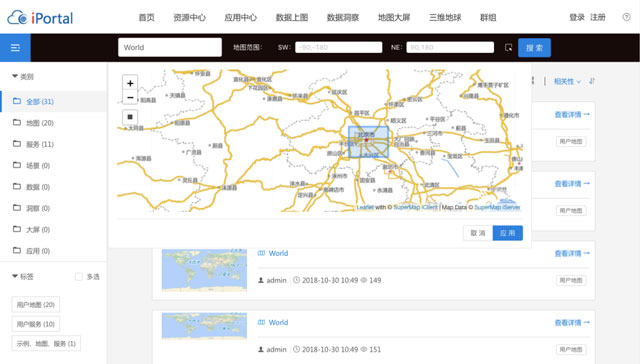
Task: Click the SuperMap iServer attribution link
Action: point(497,207)
